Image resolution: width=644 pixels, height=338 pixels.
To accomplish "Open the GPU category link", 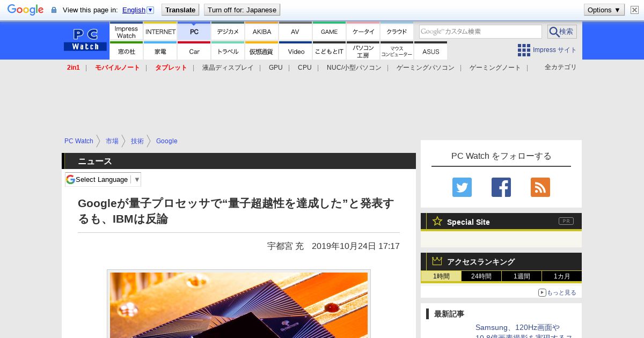I will (276, 68).
